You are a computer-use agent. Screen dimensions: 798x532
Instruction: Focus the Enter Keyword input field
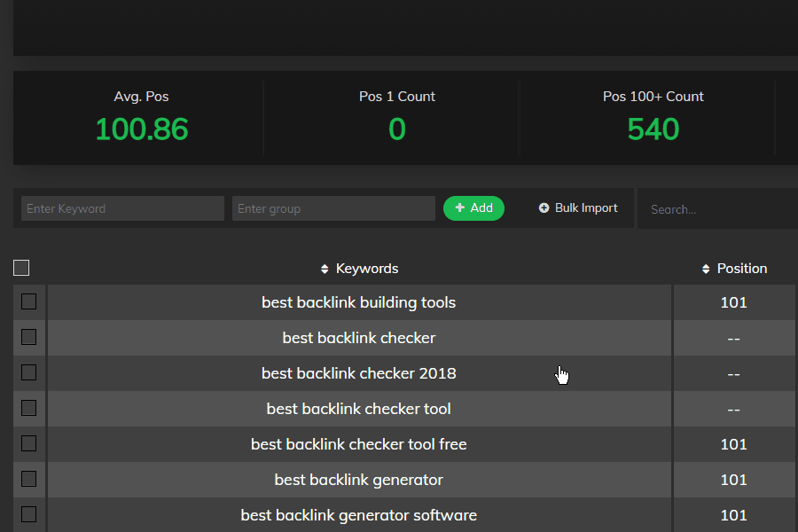coord(122,208)
